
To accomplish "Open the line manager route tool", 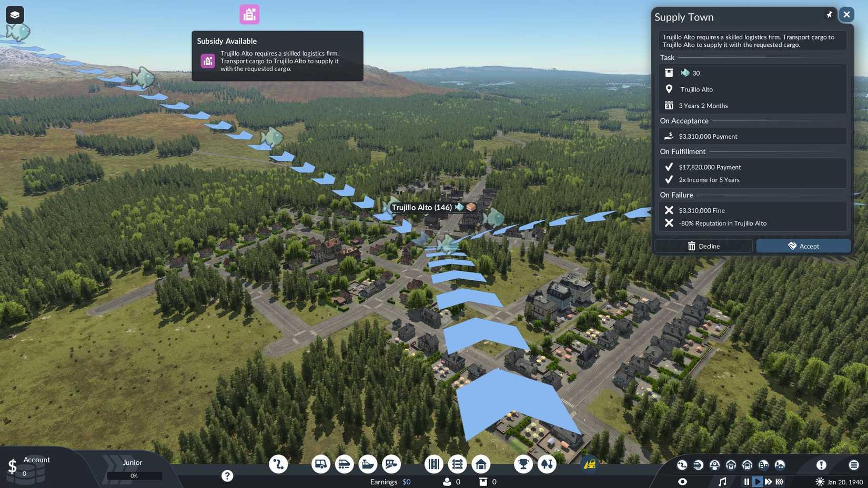I will (278, 464).
